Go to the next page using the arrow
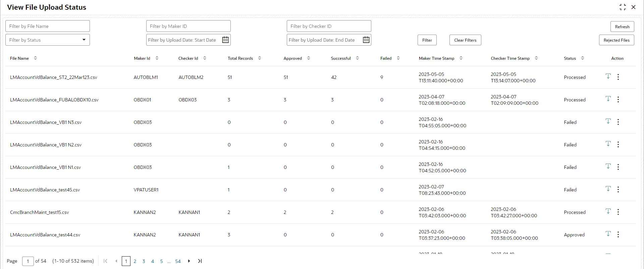Image resolution: width=644 pixels, height=269 pixels. 189,261
